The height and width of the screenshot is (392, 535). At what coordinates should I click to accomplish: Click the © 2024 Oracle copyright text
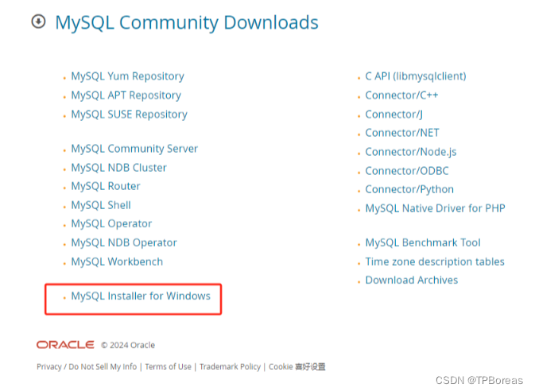[128, 345]
